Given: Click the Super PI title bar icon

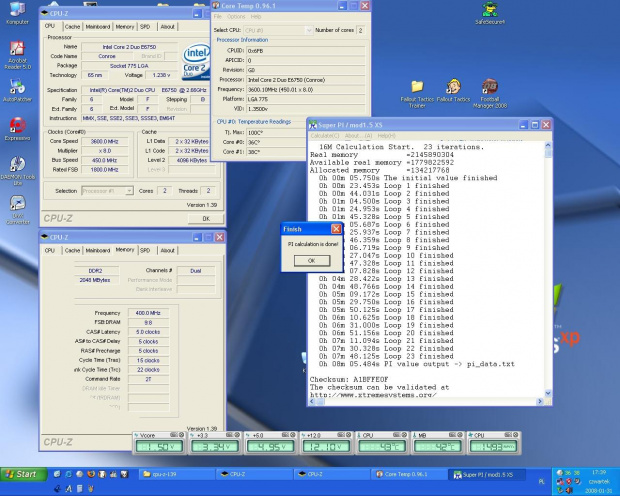Looking at the screenshot, I should 313,125.
